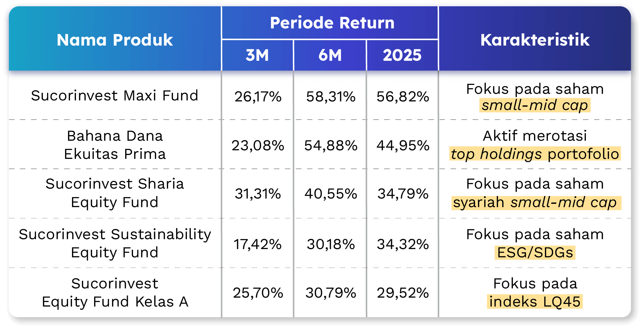Image resolution: width=644 pixels, height=330 pixels.
Task: Open the Bahana Dana Ekuitas Prima product name
Action: [x=115, y=145]
